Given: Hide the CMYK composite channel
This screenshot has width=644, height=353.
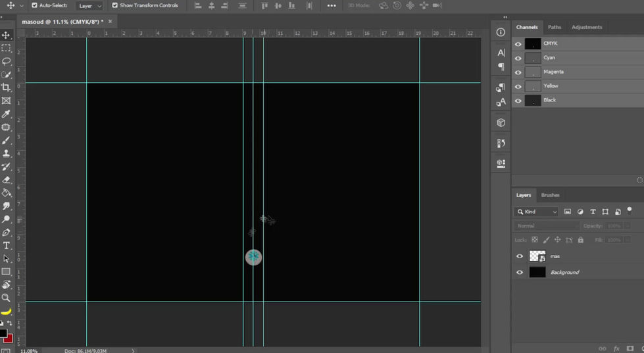Looking at the screenshot, I should [x=518, y=44].
